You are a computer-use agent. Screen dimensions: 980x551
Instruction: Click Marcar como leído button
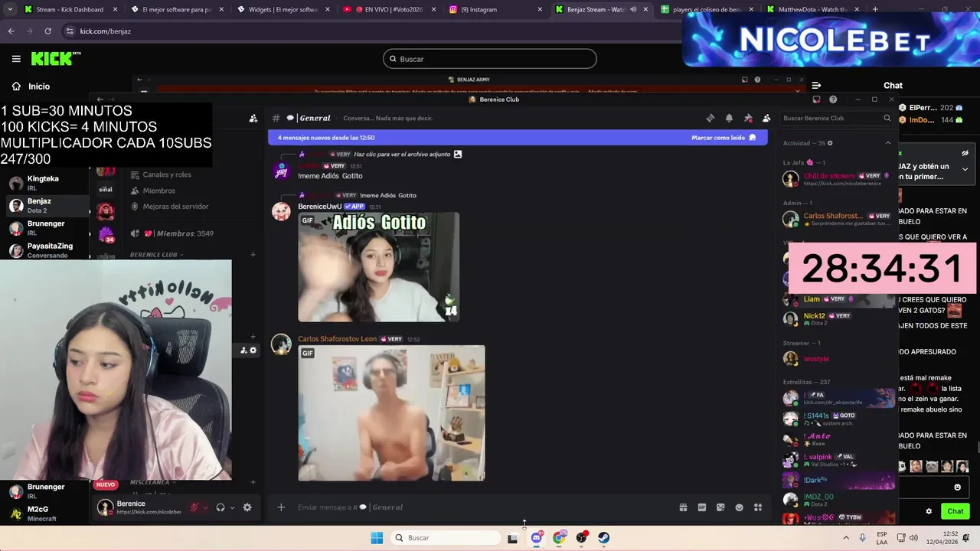pyautogui.click(x=724, y=138)
